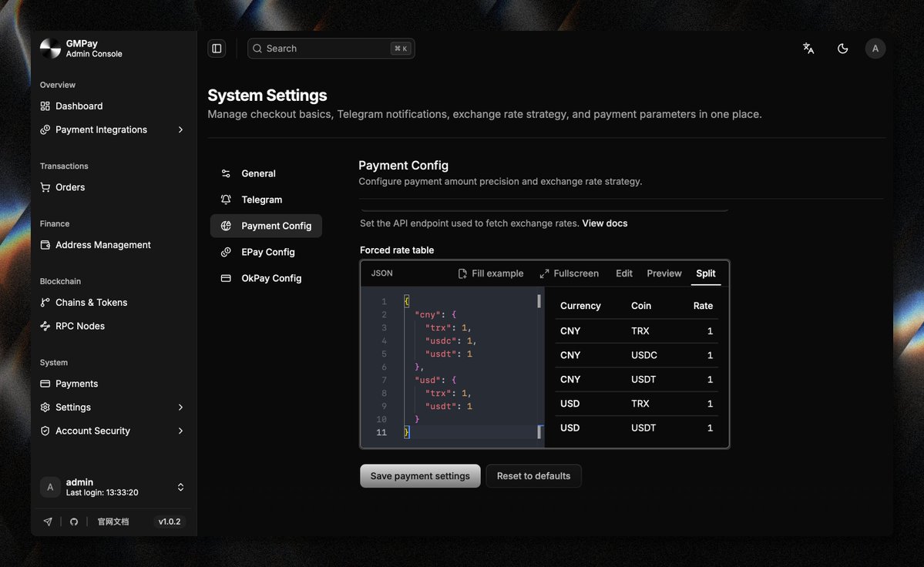Click the OkPay Config card icon
The height and width of the screenshot is (567, 924).
point(226,278)
